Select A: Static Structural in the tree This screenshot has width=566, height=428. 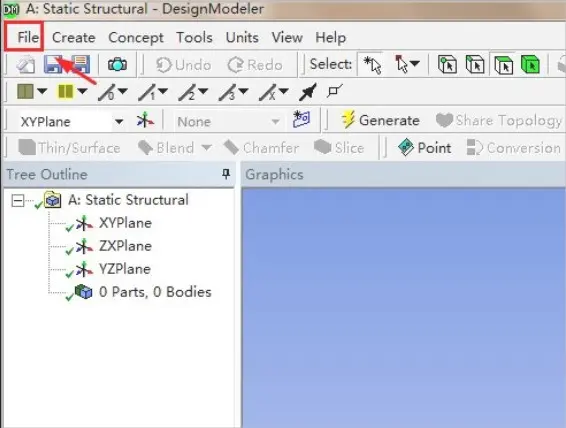128,200
